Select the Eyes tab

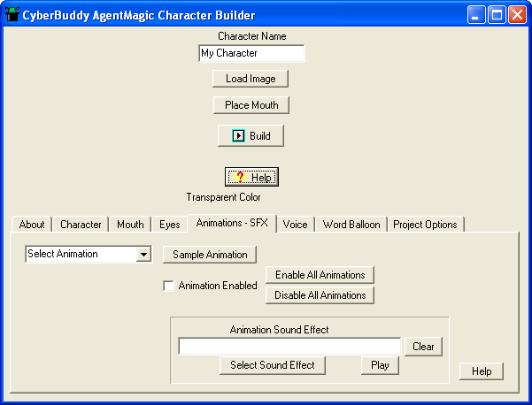point(169,225)
